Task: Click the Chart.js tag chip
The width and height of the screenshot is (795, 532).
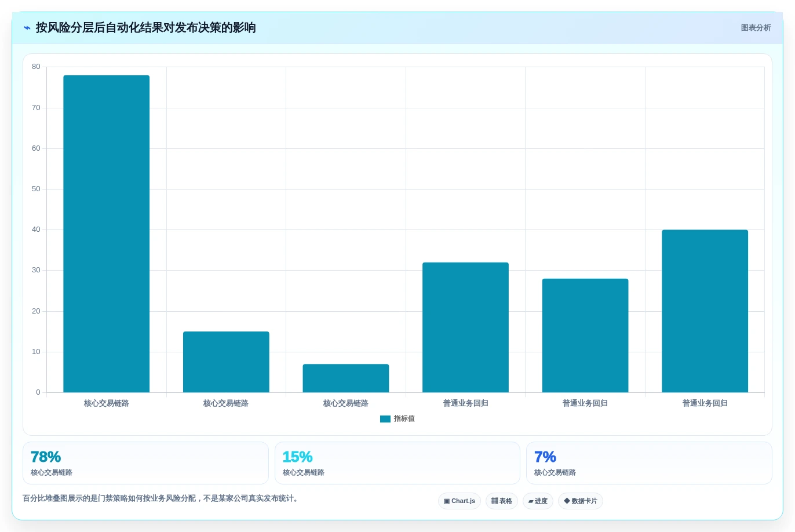Action: 460,501
